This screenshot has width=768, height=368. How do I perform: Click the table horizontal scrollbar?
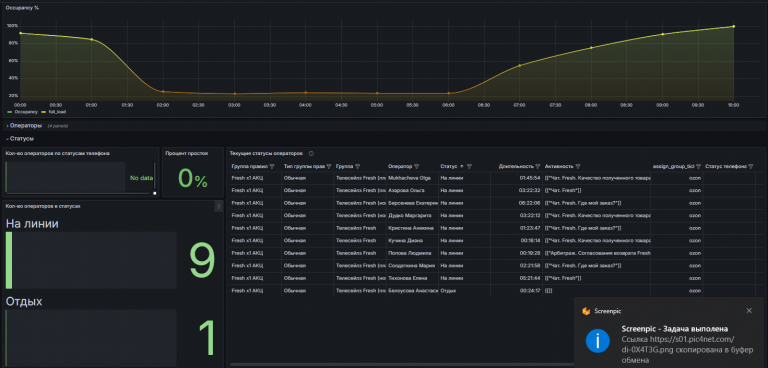coord(402,364)
